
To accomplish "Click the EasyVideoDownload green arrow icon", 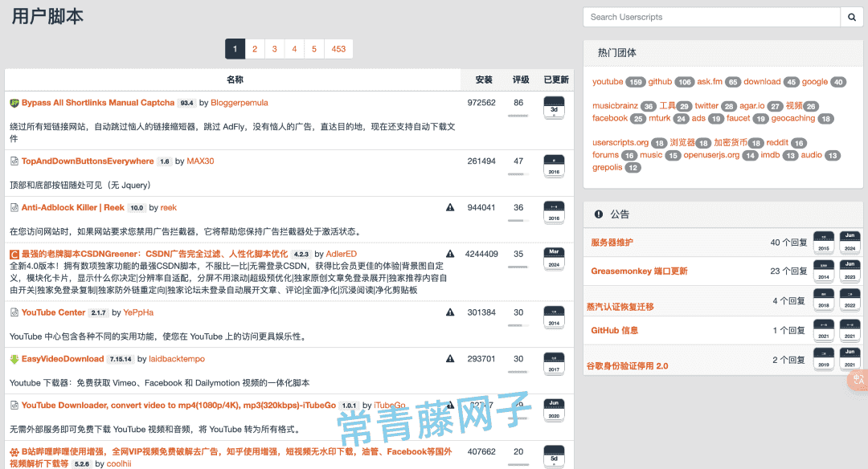I will coord(14,360).
